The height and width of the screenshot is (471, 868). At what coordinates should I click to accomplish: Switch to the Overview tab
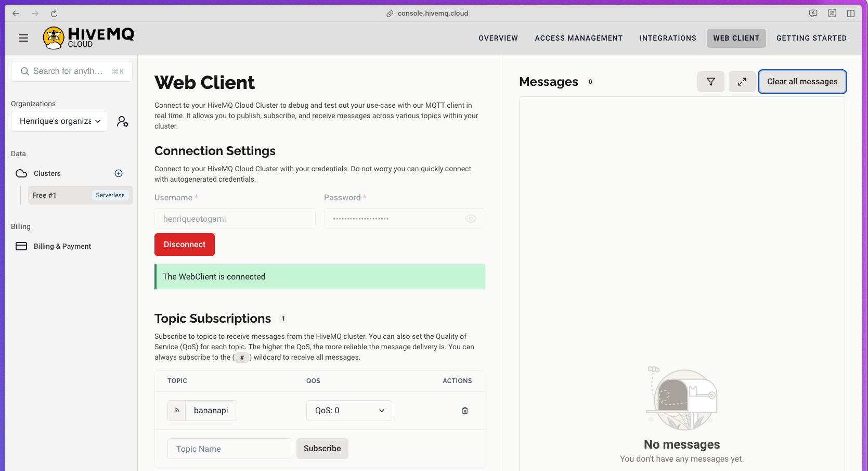(498, 38)
